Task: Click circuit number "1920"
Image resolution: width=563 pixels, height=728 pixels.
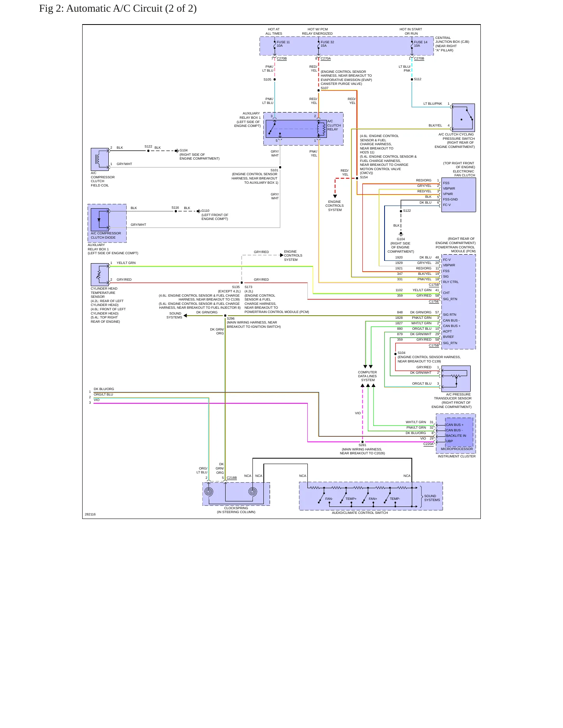Action: (x=399, y=257)
